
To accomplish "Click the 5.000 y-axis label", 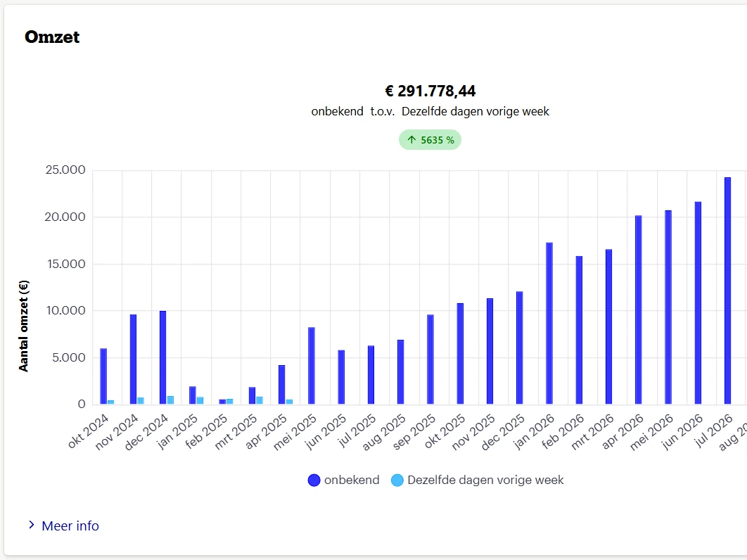I will pos(69,357).
